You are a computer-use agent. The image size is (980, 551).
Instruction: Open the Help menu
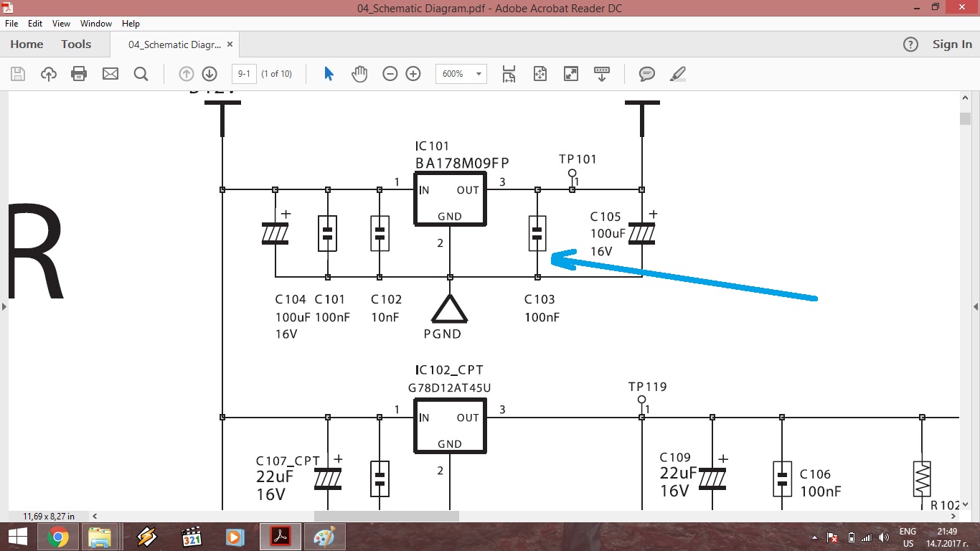coord(131,24)
